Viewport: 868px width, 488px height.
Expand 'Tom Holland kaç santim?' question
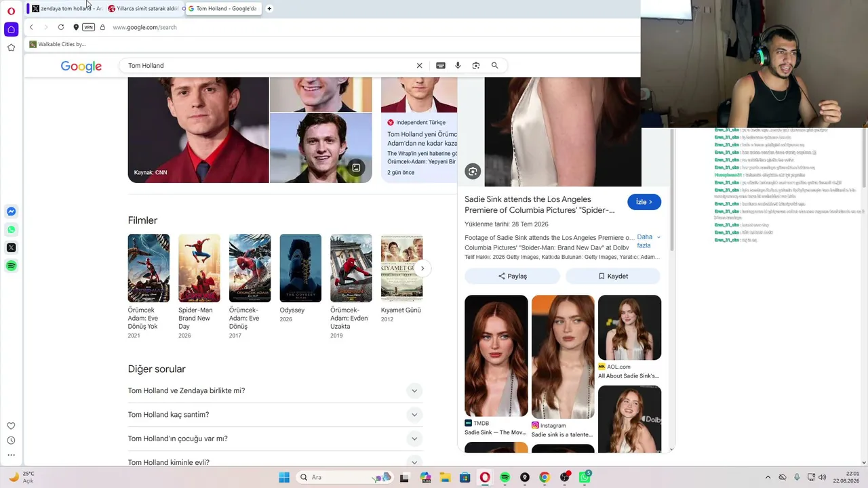(x=275, y=415)
